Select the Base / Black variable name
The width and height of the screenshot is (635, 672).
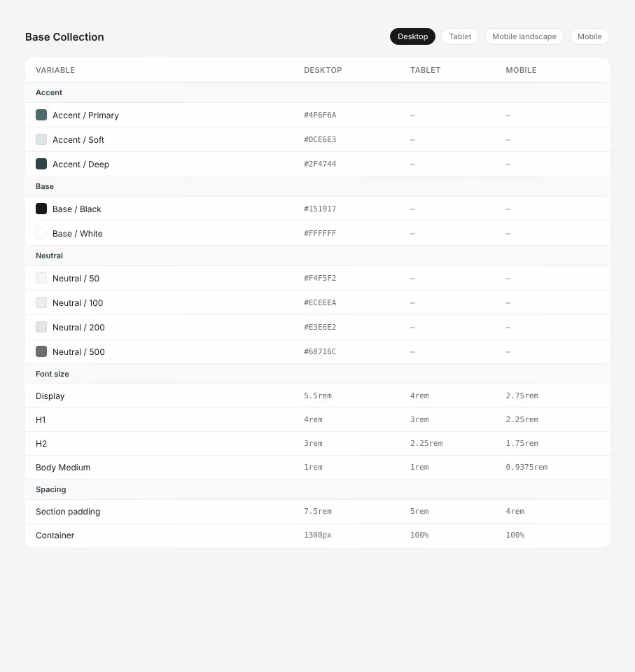77,209
